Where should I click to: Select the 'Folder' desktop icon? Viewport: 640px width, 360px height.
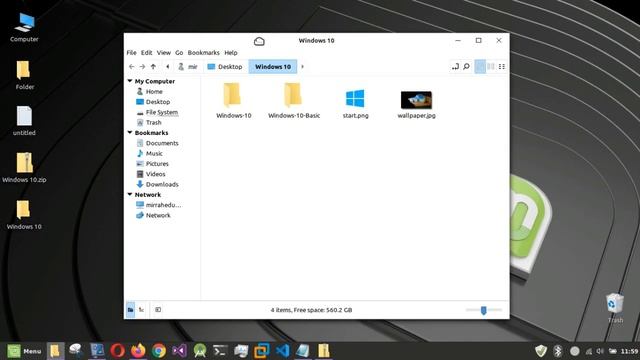click(24, 75)
